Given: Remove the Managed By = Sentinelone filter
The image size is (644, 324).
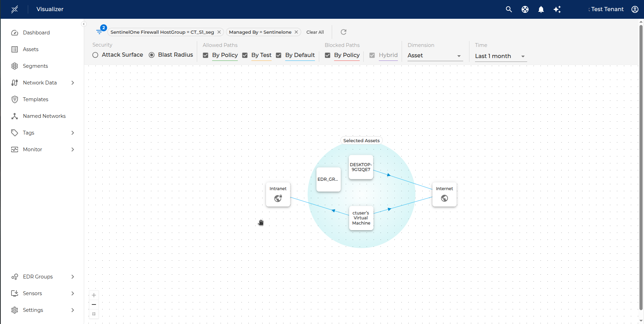Looking at the screenshot, I should coord(296,32).
